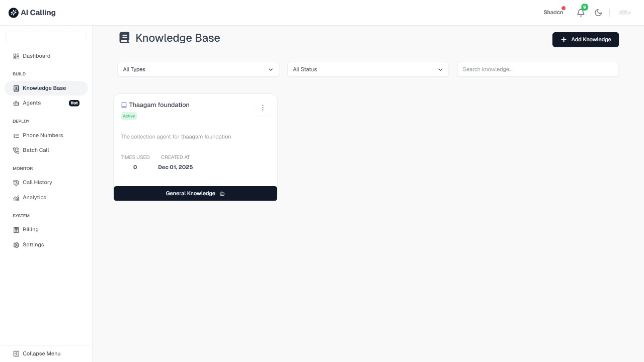
Task: Click the Analytics chart icon
Action: (x=16, y=197)
